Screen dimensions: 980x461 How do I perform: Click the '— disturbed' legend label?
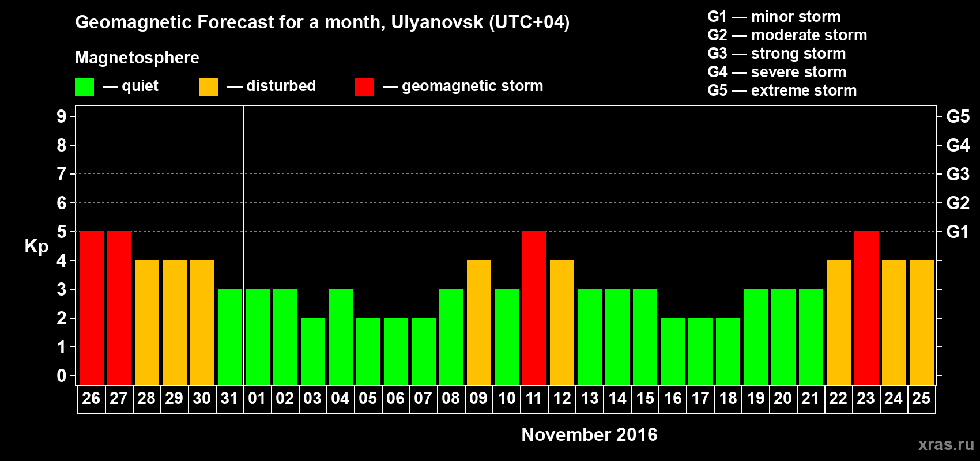(272, 86)
